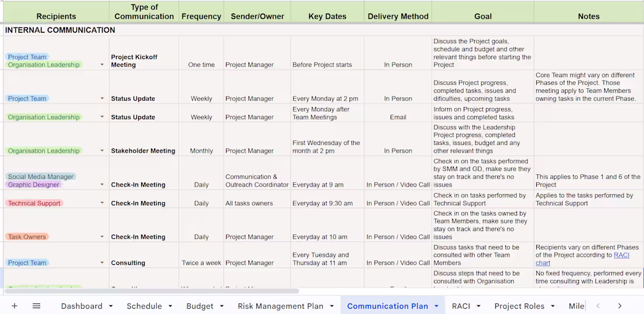Image resolution: width=644 pixels, height=314 pixels.
Task: Open recipients dropdown in Task Owners row
Action: click(x=102, y=237)
